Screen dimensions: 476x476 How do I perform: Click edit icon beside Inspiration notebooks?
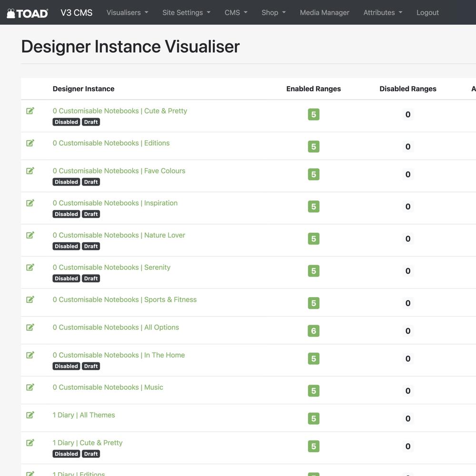click(x=30, y=203)
